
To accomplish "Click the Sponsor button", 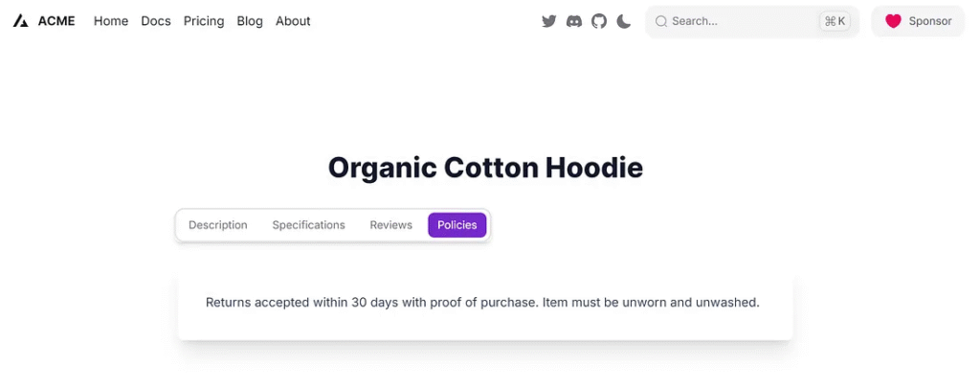I will pos(918,21).
